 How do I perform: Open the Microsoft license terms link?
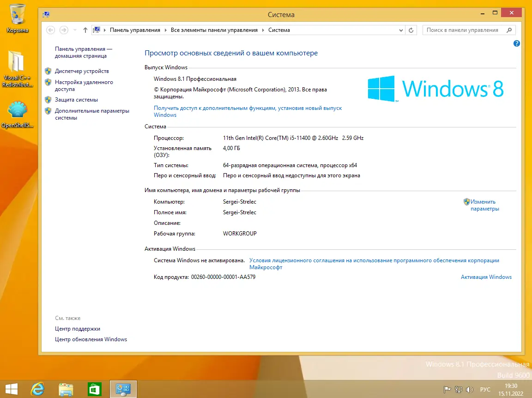click(374, 264)
